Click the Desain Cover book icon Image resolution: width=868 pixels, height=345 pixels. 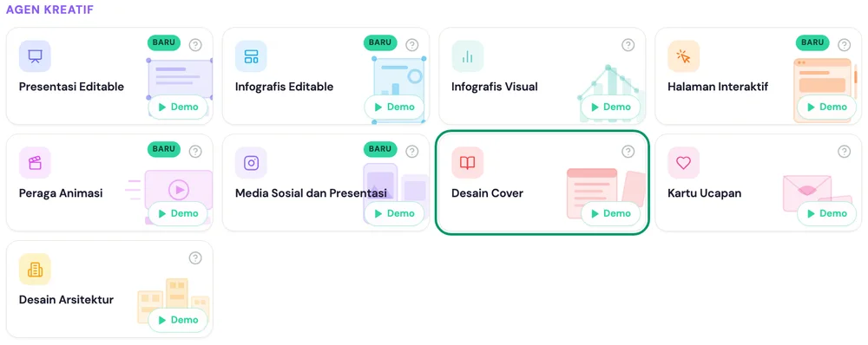tap(468, 163)
